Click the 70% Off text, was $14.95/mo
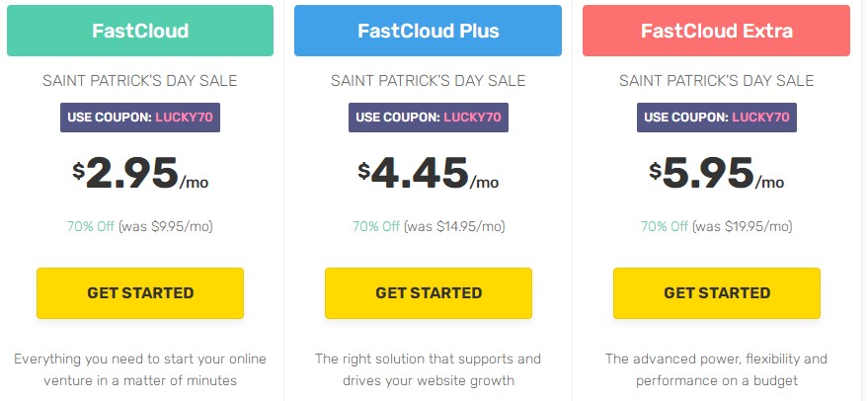This screenshot has width=868, height=401. pyautogui.click(x=429, y=226)
